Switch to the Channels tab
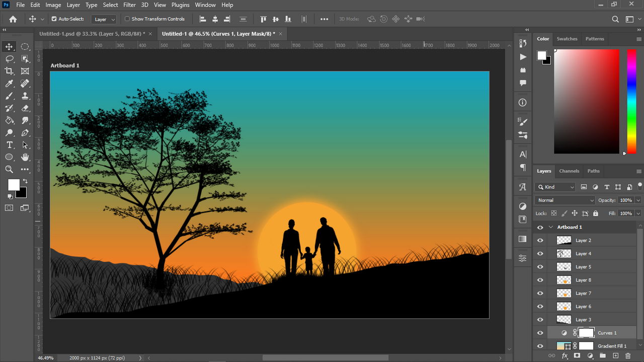The width and height of the screenshot is (644, 362). pos(569,171)
